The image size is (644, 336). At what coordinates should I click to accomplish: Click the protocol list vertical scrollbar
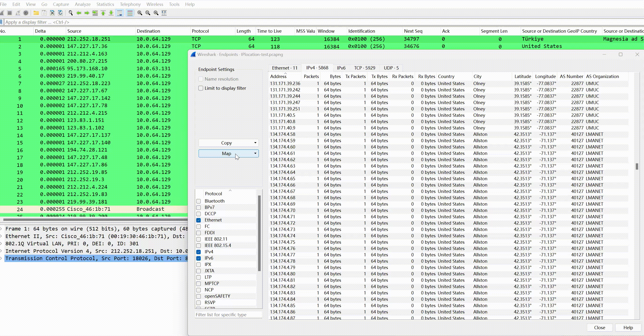coord(259,233)
